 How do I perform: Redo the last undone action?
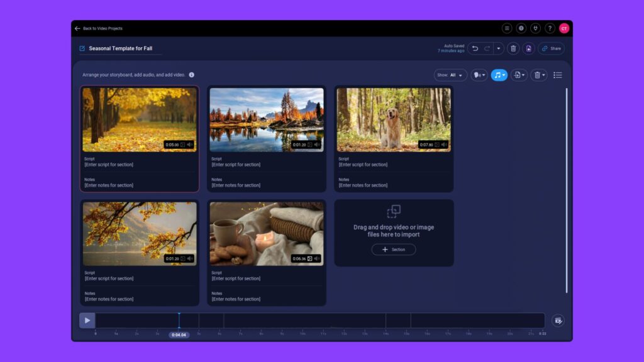[x=487, y=48]
